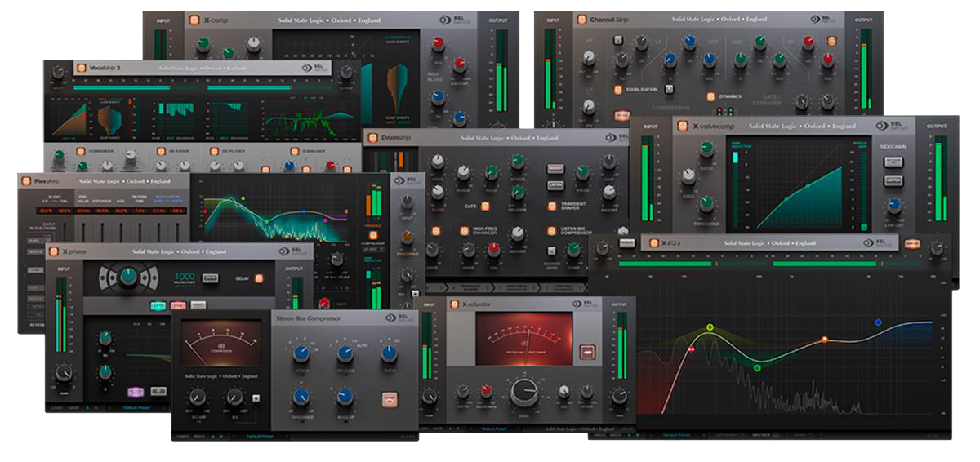
Task: Click the units button next to 1000 in X-phase
Action: pyautogui.click(x=211, y=278)
